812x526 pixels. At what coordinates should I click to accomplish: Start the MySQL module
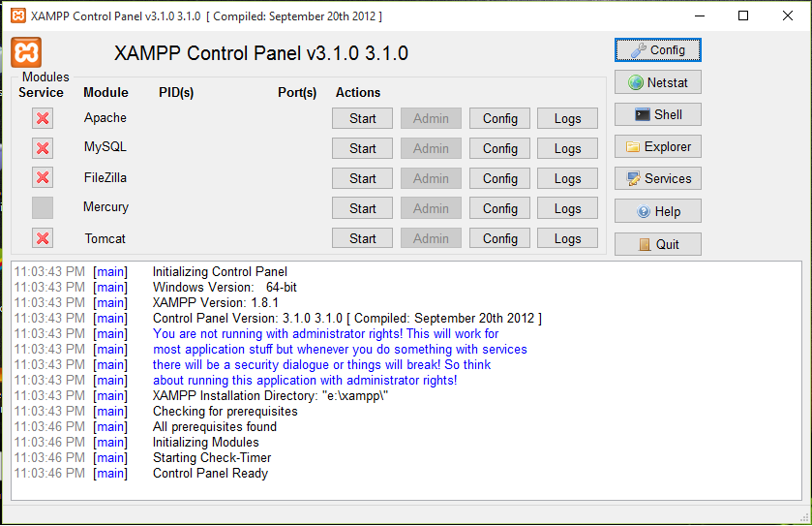363,148
